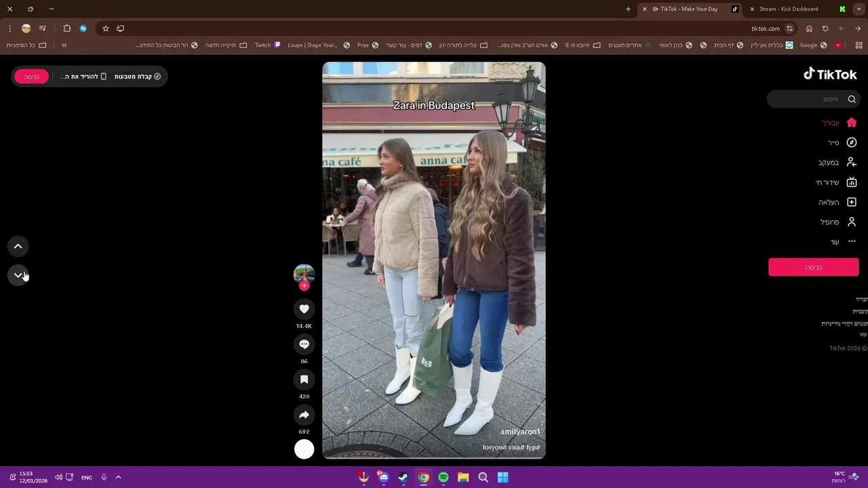Click the foryou hashtag on video
The image size is (868, 488).
(x=494, y=447)
